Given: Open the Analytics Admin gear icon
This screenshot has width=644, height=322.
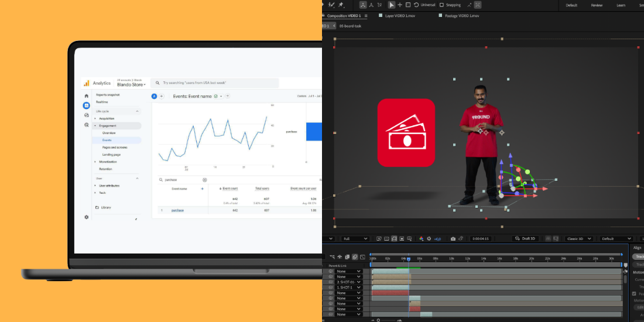Looking at the screenshot, I should [x=87, y=217].
